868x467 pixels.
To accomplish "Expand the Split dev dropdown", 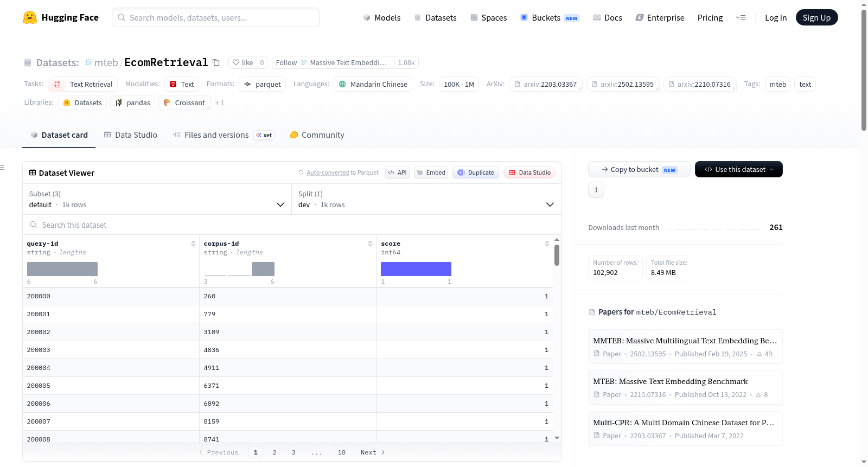I will pos(426,199).
